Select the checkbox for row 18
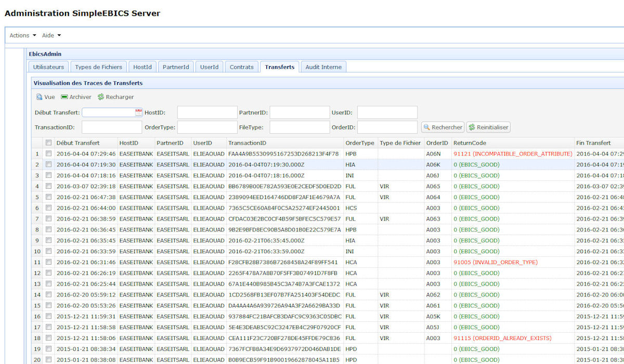The image size is (624, 364). coord(49,338)
